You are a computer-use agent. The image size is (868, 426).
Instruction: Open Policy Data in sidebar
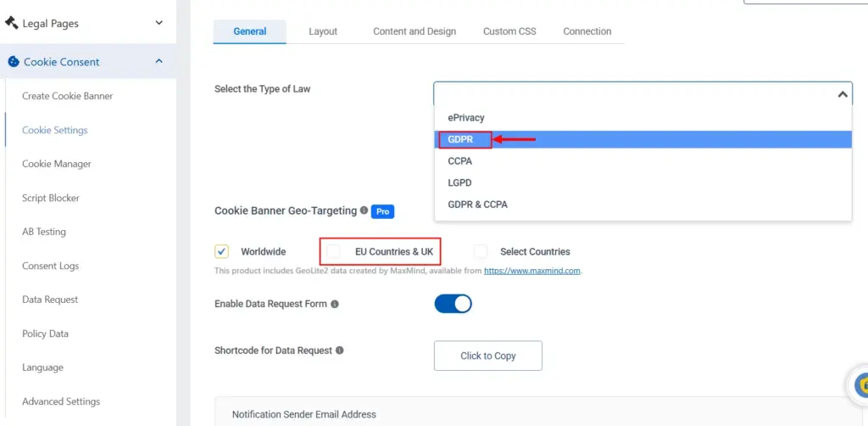click(x=46, y=334)
